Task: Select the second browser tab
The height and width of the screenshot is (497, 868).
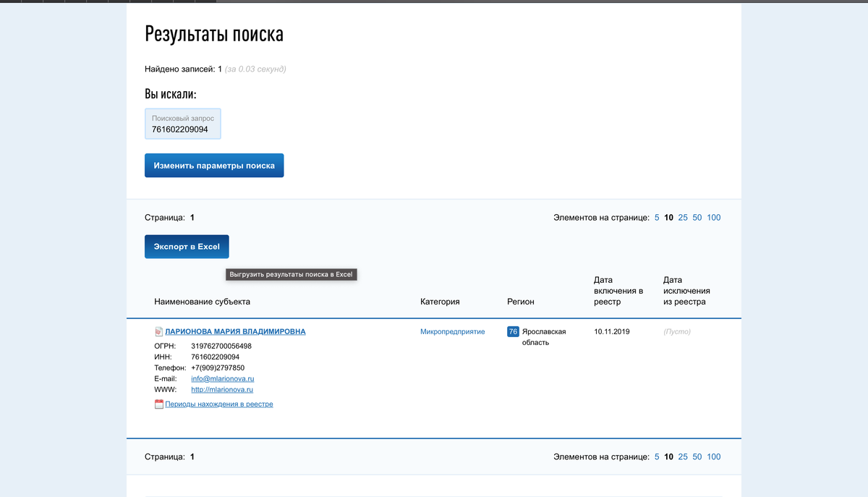Action: 33,3
